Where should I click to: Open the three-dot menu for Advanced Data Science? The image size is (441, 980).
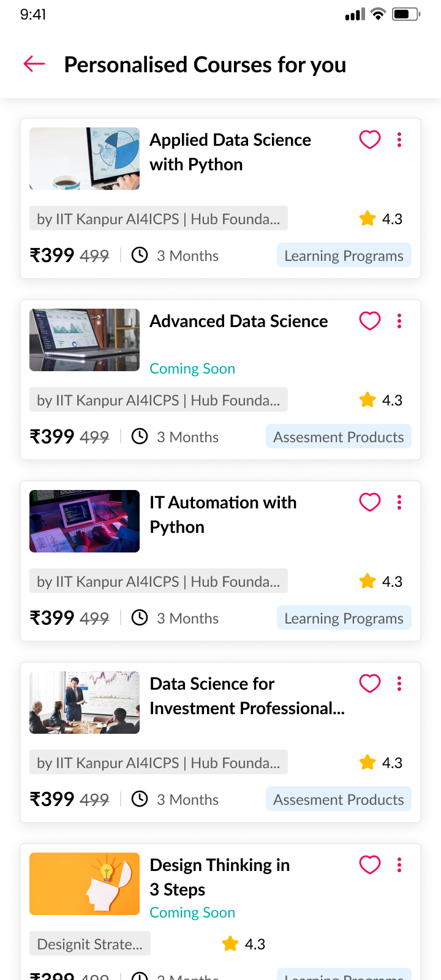pyautogui.click(x=399, y=321)
